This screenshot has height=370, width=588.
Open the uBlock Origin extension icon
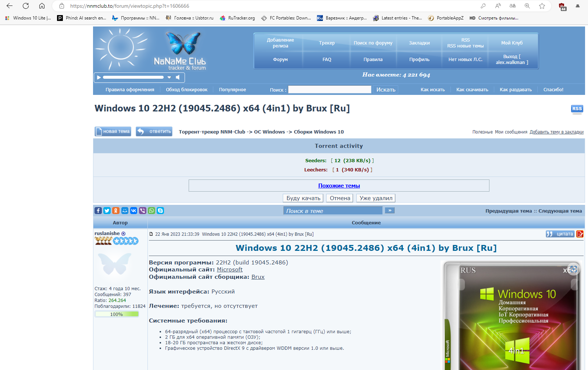click(x=562, y=6)
